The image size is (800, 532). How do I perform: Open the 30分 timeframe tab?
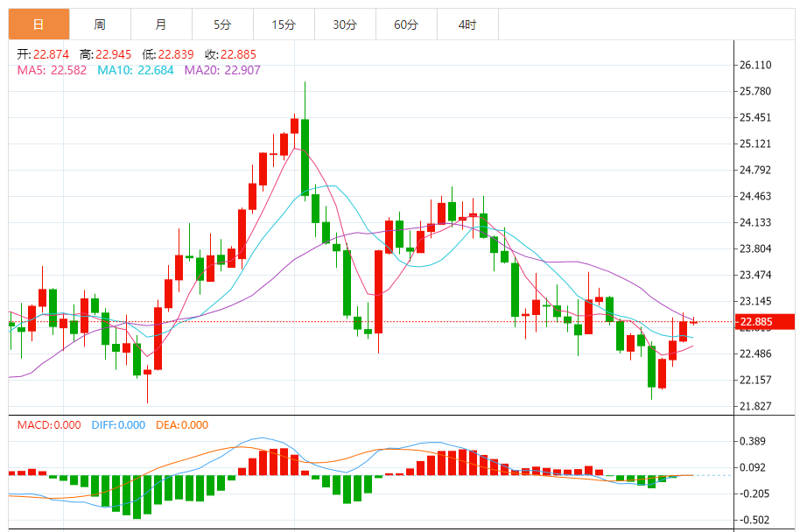[x=345, y=24]
